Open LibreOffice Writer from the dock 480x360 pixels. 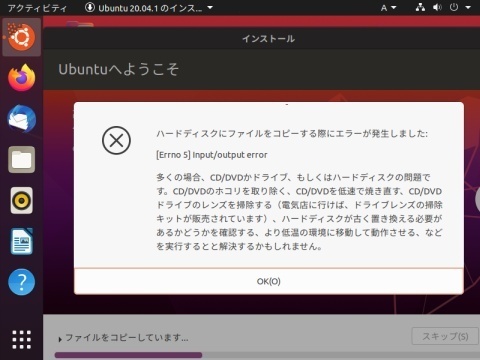tap(21, 241)
